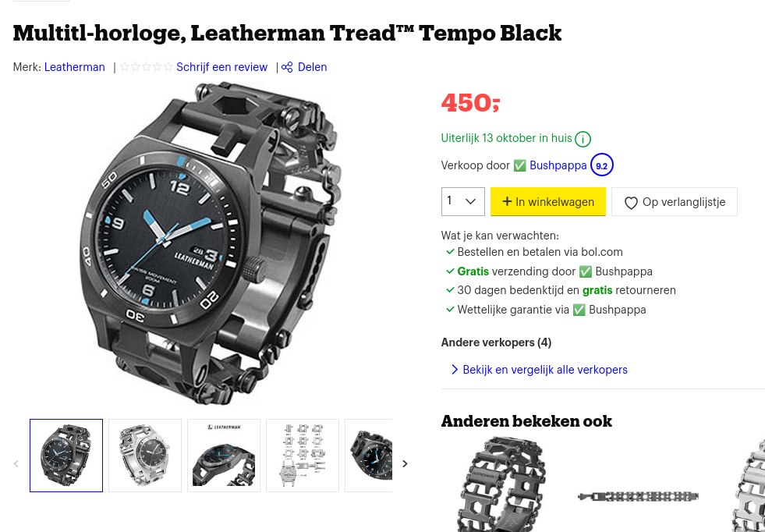The image size is (765, 532).
Task: Click the 9.2 seller rating badge
Action: point(601,166)
